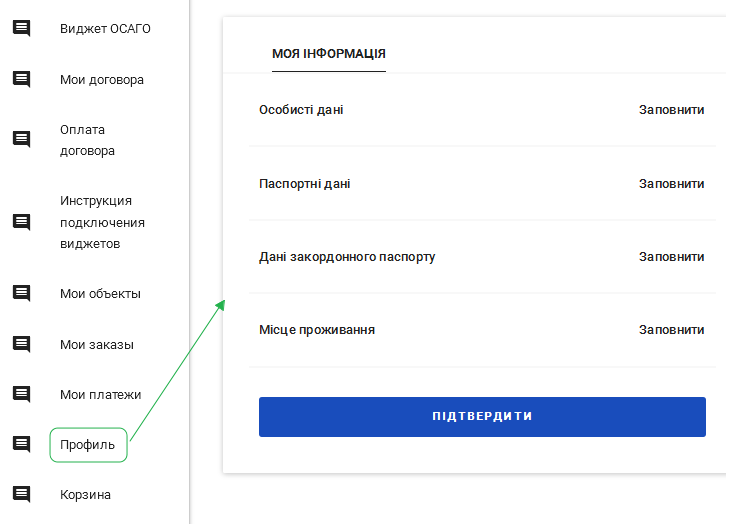Click the icon next to Инструкция подключения виджетов
743x524 pixels.
tap(21, 222)
